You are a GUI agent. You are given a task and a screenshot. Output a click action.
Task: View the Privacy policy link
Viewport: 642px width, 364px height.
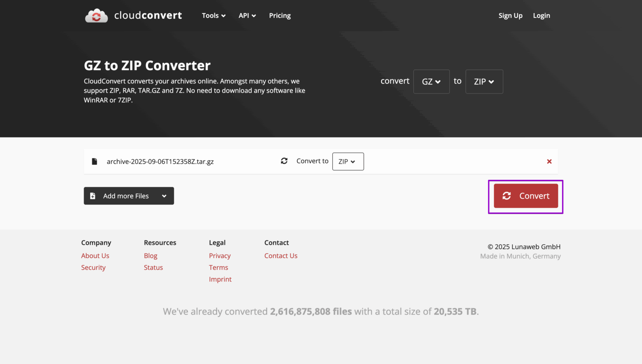tap(220, 256)
